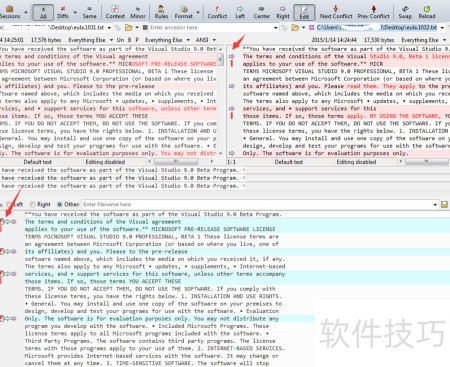
Task: Expand the ANSI encoding dropdown
Action: [x=214, y=40]
